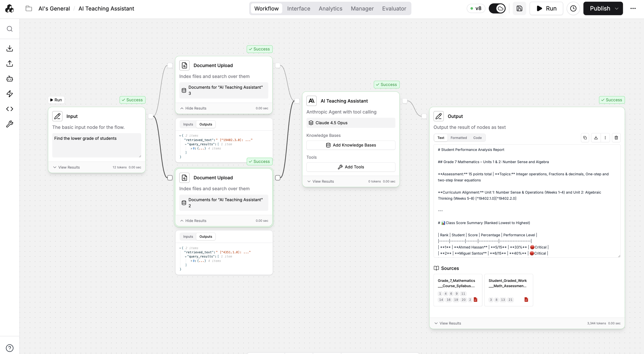Delete output using trash icon
The width and height of the screenshot is (644, 354).
pyautogui.click(x=616, y=138)
